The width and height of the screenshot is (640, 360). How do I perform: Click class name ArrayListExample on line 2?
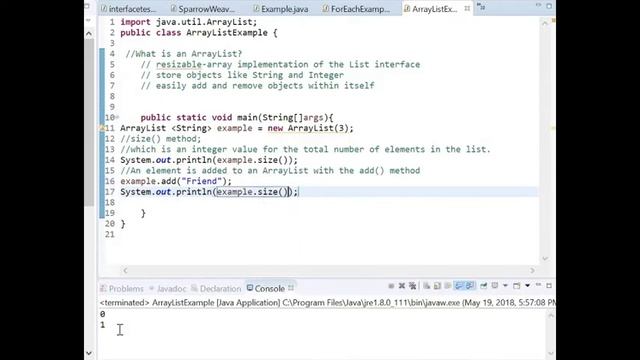tap(227, 33)
